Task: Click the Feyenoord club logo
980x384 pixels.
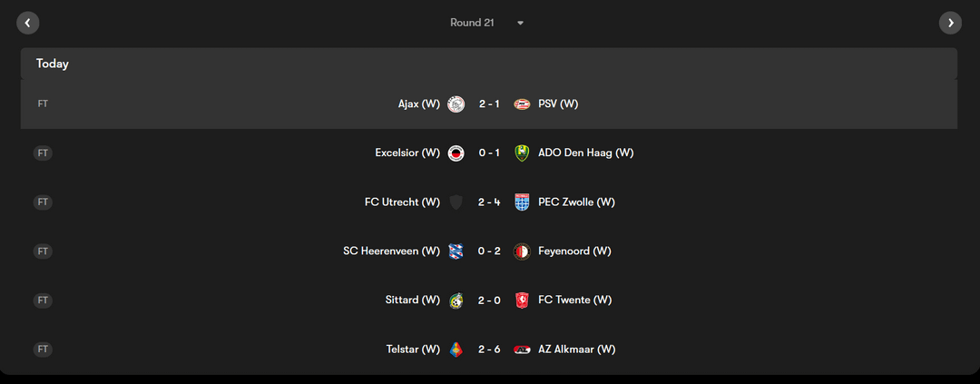Action: (x=522, y=251)
